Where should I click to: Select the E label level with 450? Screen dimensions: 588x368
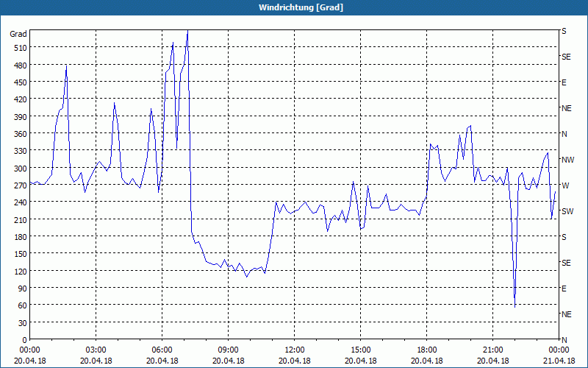coord(564,82)
